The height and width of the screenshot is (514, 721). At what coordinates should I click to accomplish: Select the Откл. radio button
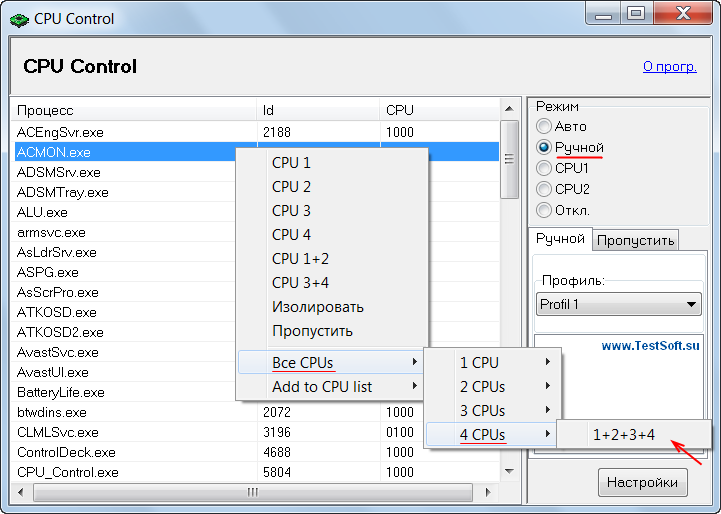pos(544,210)
